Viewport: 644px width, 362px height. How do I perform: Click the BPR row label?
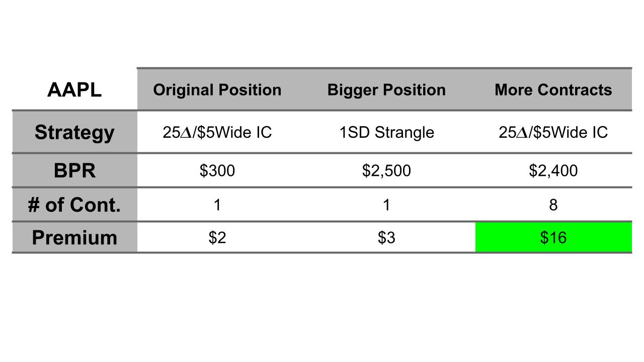point(74,171)
